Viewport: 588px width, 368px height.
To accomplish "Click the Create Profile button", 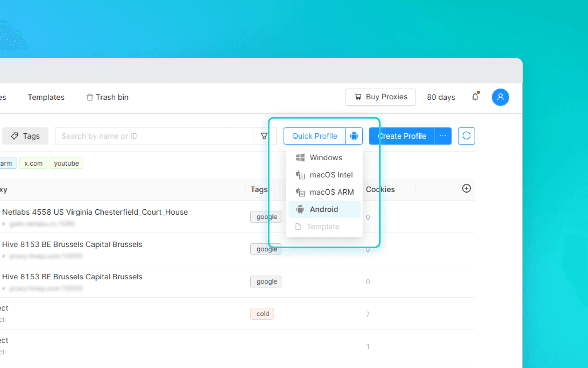I will pos(402,136).
